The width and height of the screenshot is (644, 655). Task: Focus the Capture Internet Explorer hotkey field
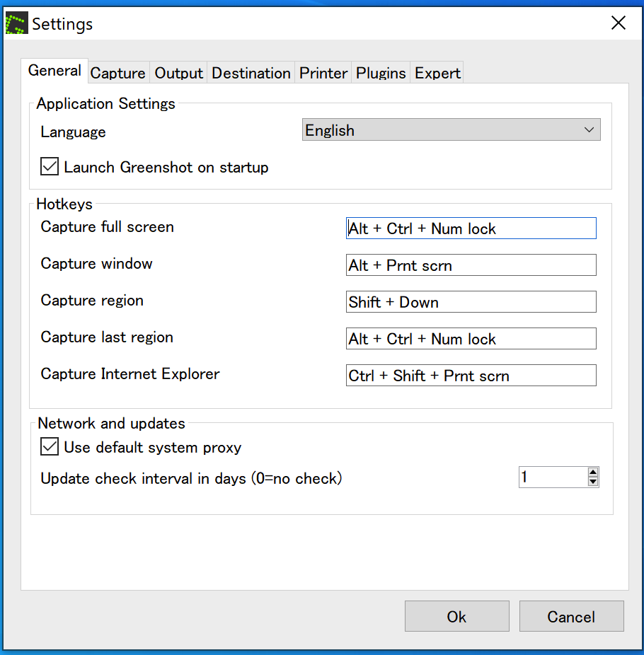point(471,376)
